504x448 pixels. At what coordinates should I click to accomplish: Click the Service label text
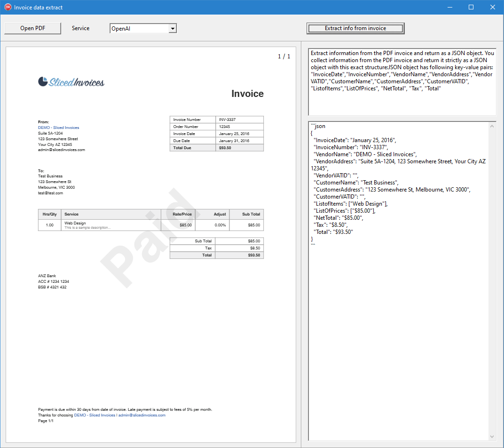(80, 28)
